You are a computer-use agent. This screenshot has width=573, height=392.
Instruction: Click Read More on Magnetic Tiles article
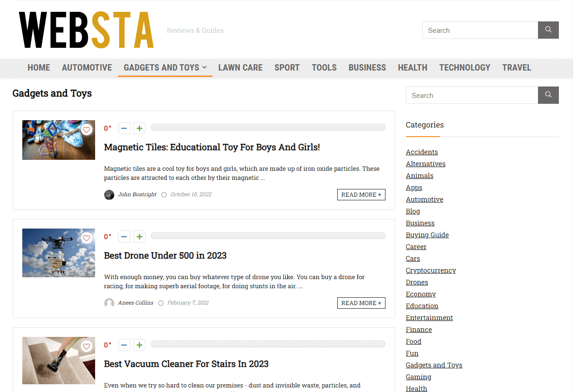point(361,195)
